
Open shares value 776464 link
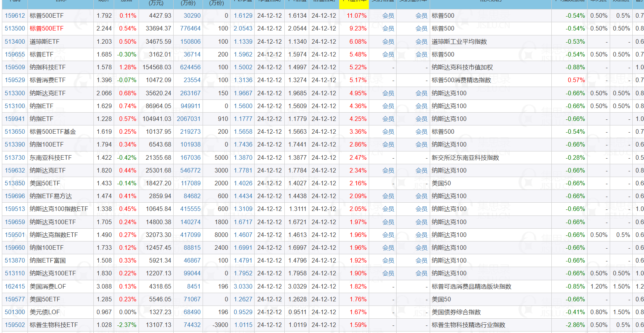point(191,28)
